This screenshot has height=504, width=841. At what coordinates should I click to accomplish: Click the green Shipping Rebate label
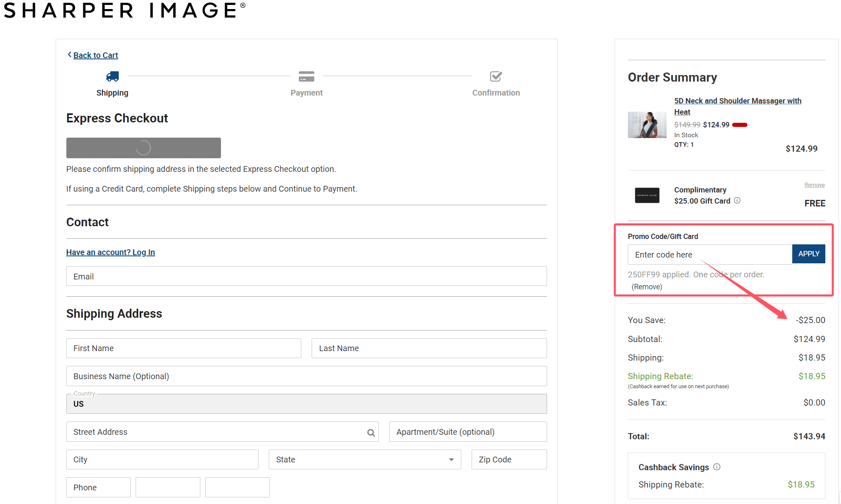click(660, 376)
